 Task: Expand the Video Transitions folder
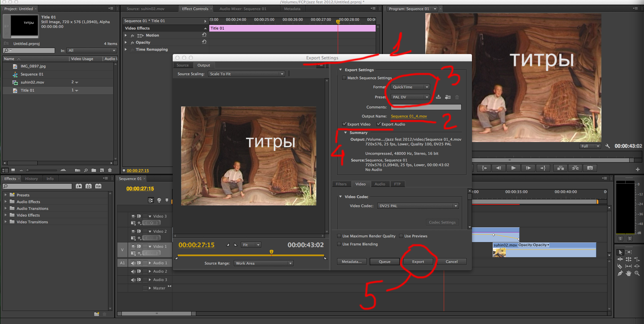(x=5, y=222)
